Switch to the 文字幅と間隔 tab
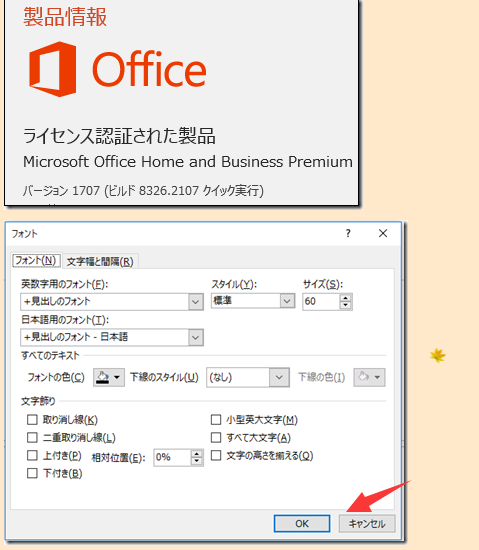The height and width of the screenshot is (550, 479). (100, 262)
